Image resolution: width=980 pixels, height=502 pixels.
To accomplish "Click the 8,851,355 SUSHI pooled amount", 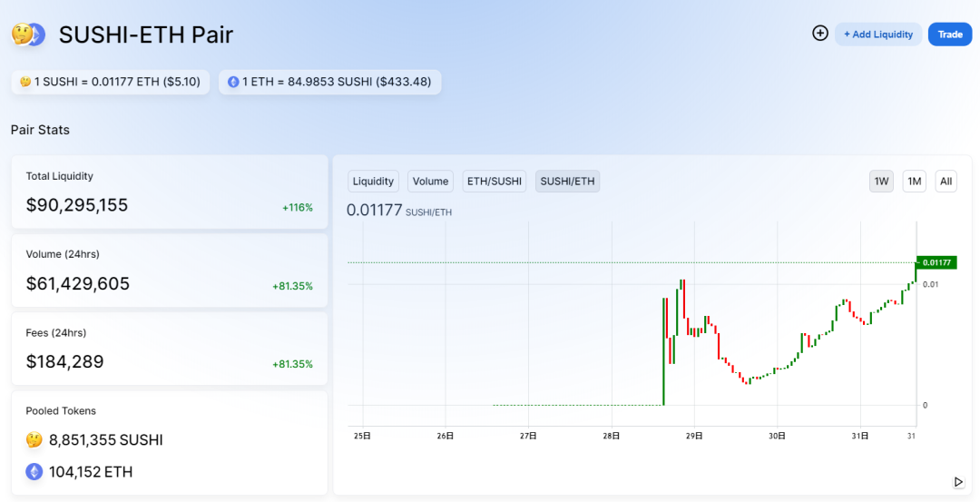I will pyautogui.click(x=105, y=440).
